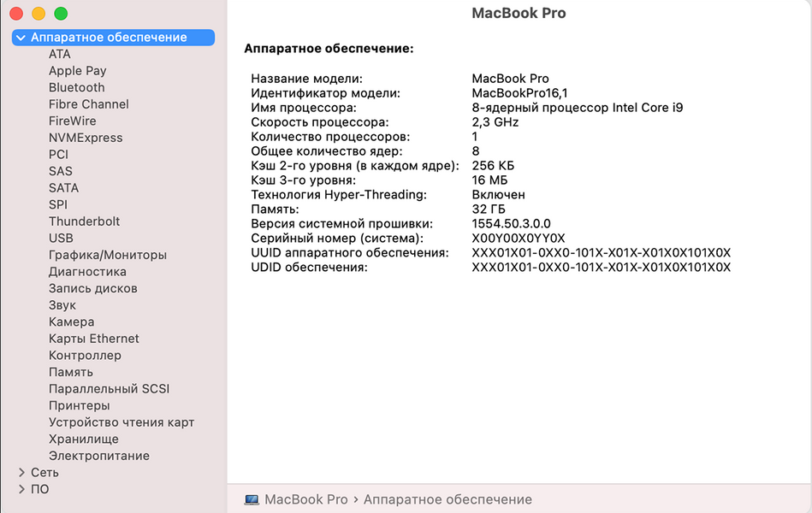Click MacBook Pro text in the path bar
This screenshot has width=812, height=513.
(306, 499)
